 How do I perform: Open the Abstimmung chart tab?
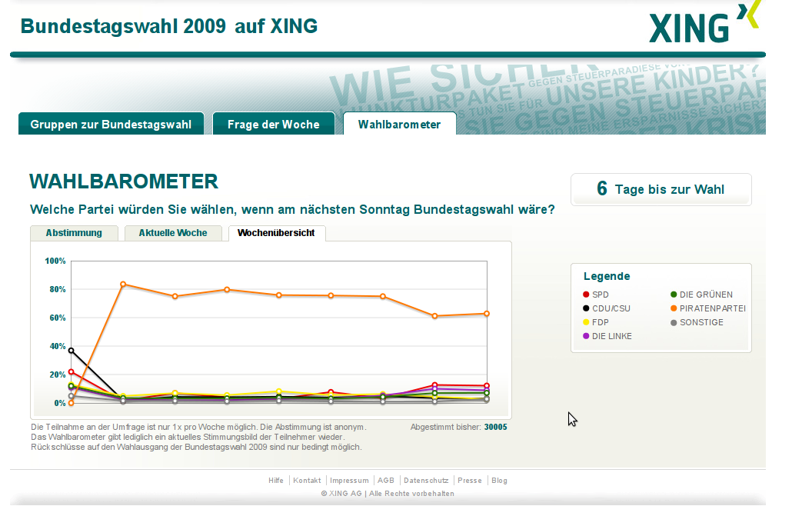click(74, 233)
